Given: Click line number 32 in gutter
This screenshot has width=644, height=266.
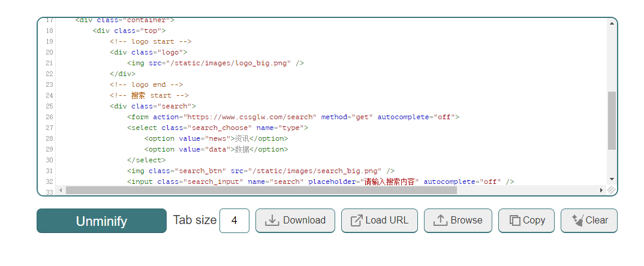Looking at the screenshot, I should [x=49, y=182].
